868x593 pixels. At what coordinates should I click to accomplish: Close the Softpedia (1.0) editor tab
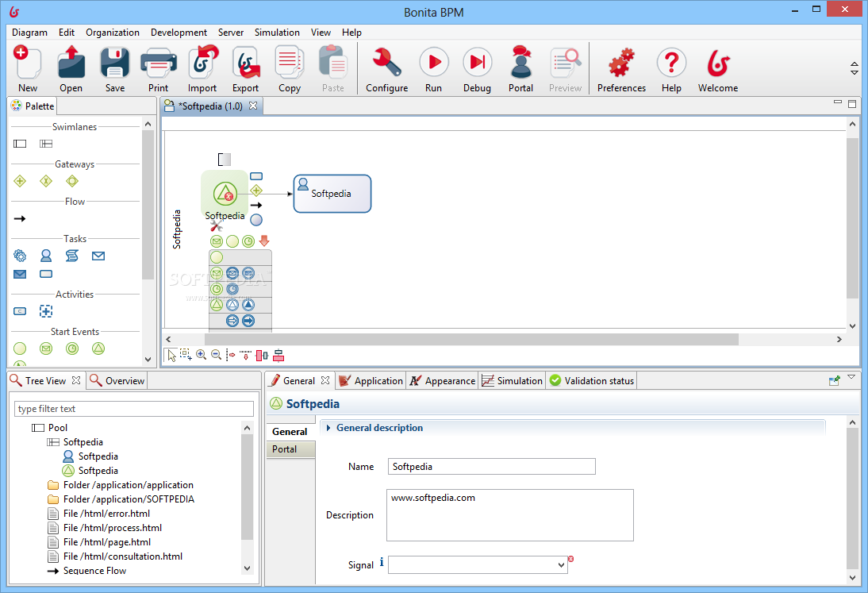pos(253,106)
